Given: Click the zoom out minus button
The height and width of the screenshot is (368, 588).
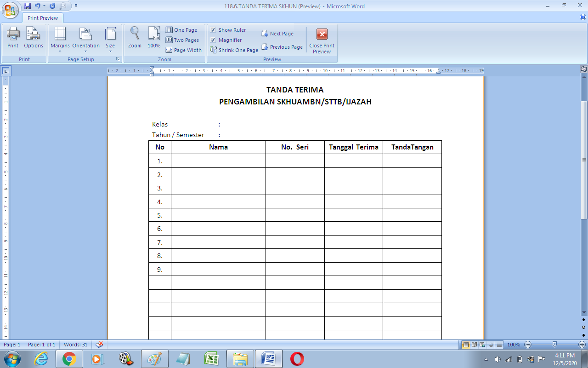Looking at the screenshot, I should pos(528,345).
